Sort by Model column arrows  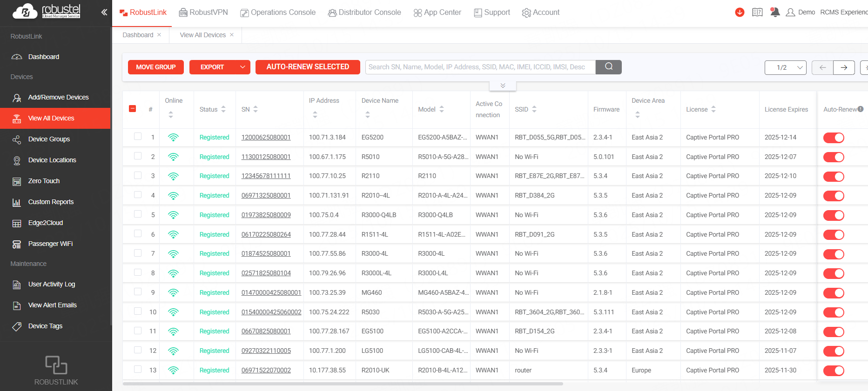(x=442, y=109)
